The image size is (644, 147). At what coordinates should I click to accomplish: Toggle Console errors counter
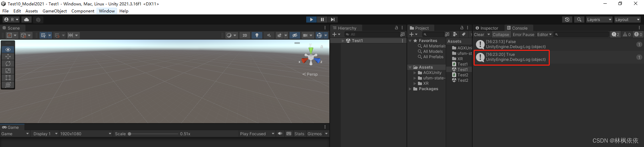pyautogui.click(x=638, y=34)
